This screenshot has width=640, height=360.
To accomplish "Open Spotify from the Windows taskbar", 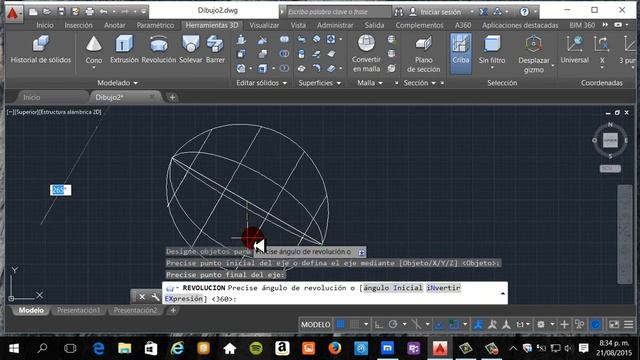I will click(256, 348).
